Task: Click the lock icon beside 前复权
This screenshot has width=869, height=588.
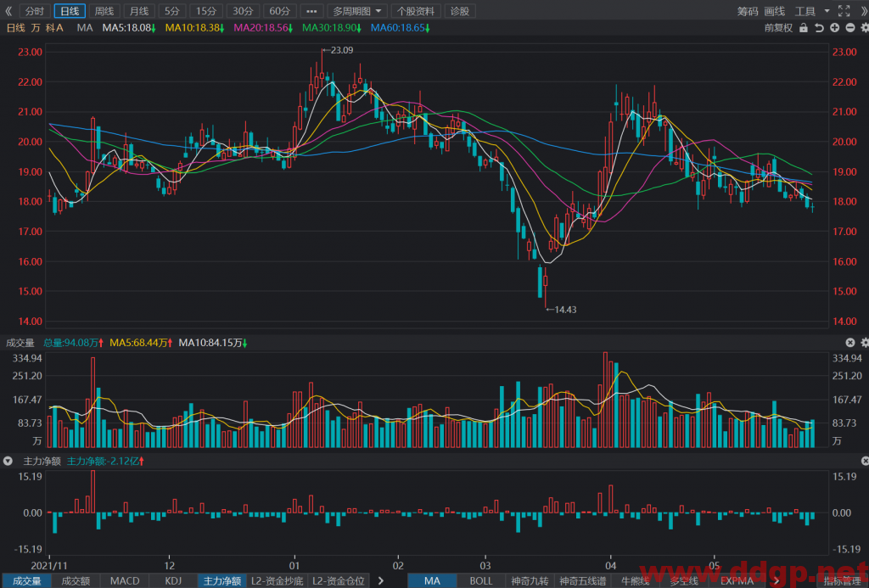Action: 803,28
